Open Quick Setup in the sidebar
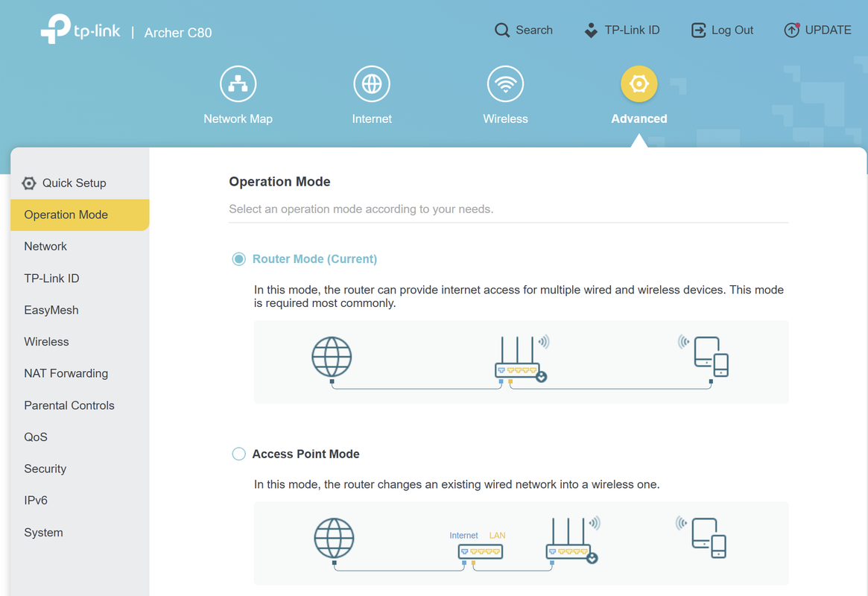Screen dimensions: 868x596 click(x=80, y=183)
